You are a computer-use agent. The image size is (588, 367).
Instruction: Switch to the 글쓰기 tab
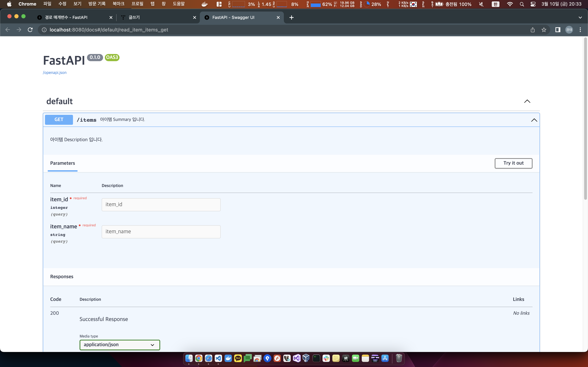156,17
